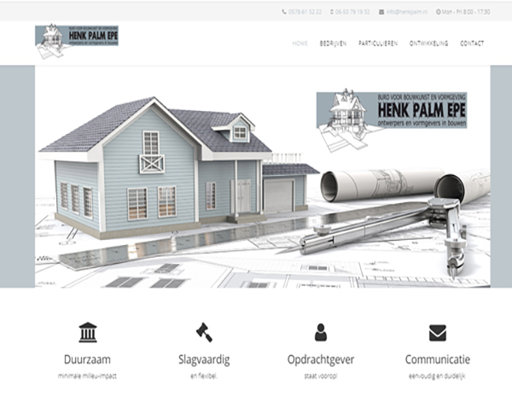The height and width of the screenshot is (420, 512).
Task: Click the Communicatie heading
Action: [x=437, y=359]
